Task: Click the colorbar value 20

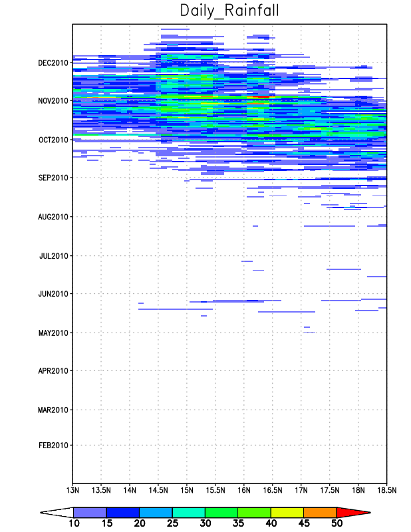Action: (140, 523)
